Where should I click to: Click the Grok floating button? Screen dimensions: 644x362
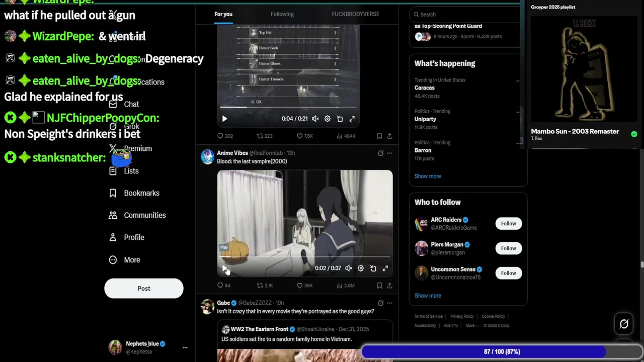pos(624,324)
